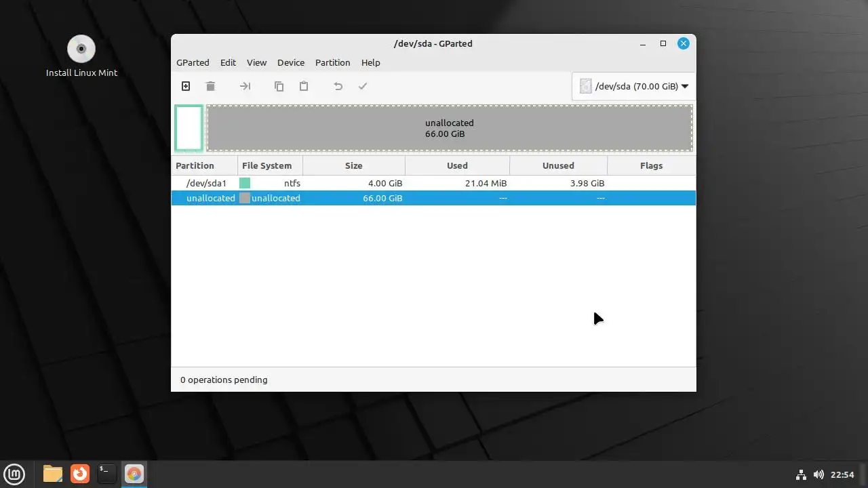The image size is (868, 488).
Task: Open the GParted menu
Action: coord(193,62)
